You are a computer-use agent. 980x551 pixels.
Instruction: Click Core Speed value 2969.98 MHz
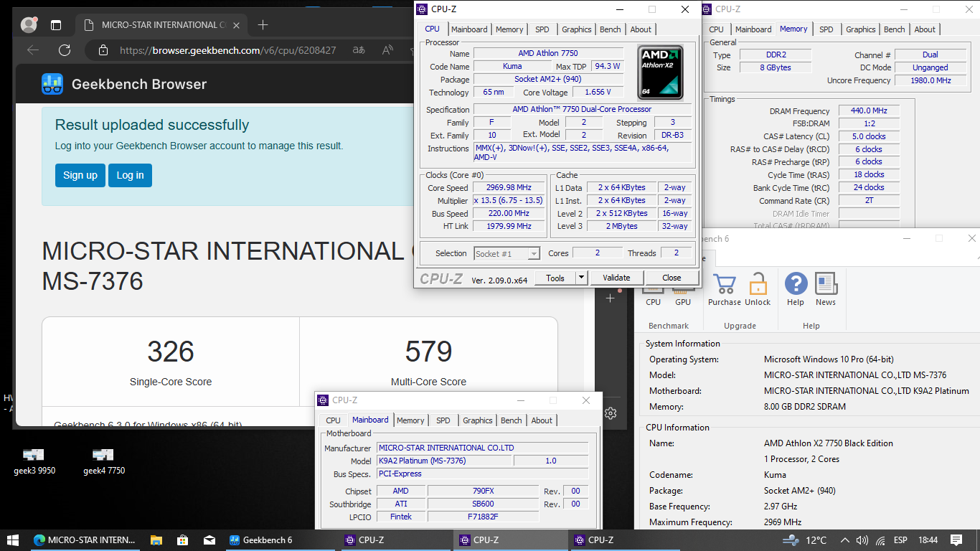point(508,188)
